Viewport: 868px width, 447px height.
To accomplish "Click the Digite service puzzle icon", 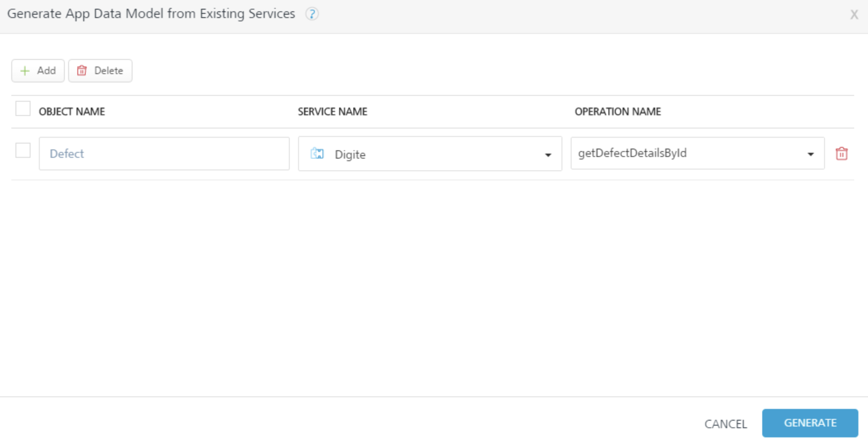I will [317, 154].
